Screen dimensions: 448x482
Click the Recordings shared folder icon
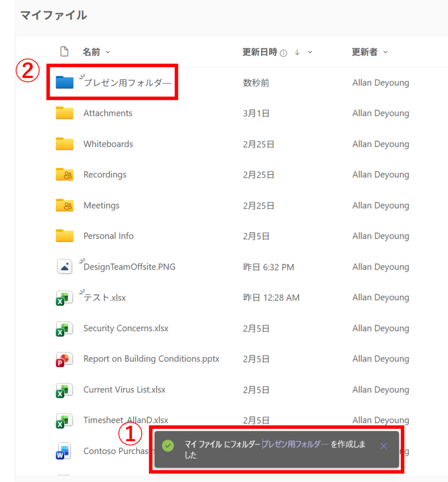65,175
